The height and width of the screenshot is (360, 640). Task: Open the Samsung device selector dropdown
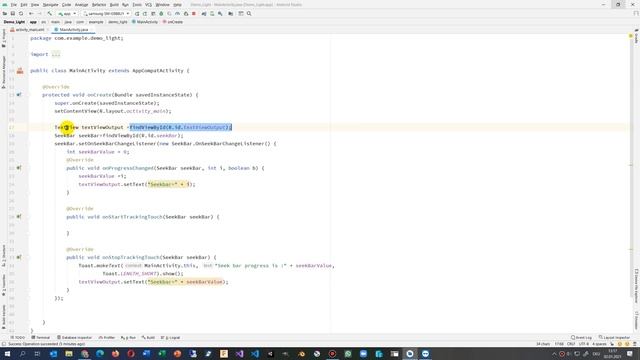(x=106, y=13)
